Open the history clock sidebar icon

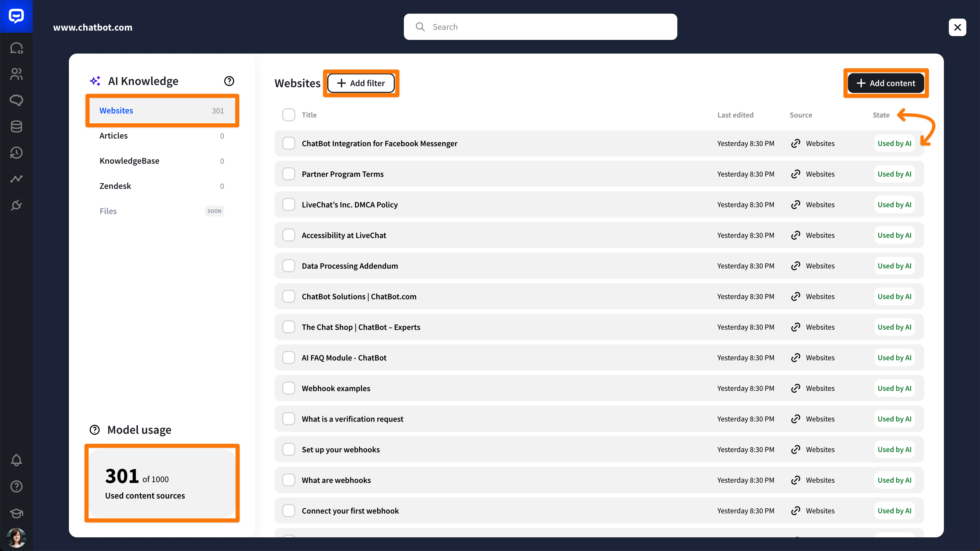(x=16, y=153)
